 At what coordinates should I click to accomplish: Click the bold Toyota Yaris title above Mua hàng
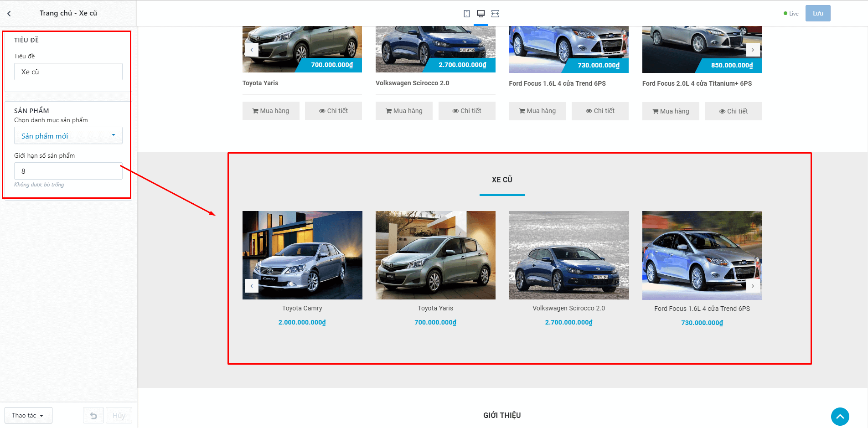pos(260,83)
